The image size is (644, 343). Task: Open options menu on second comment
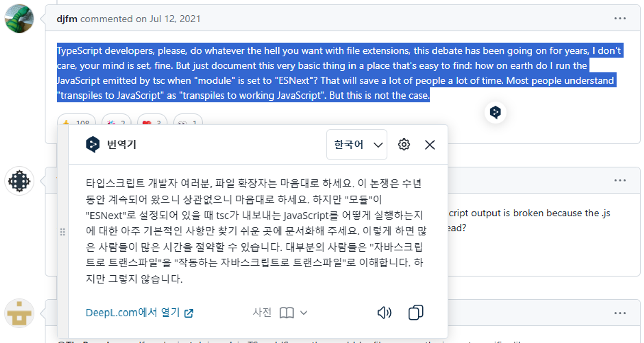click(x=620, y=180)
